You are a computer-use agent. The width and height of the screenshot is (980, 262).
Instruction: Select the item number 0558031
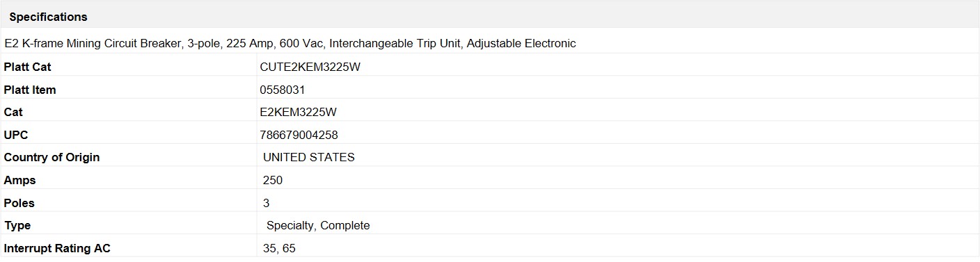282,90
